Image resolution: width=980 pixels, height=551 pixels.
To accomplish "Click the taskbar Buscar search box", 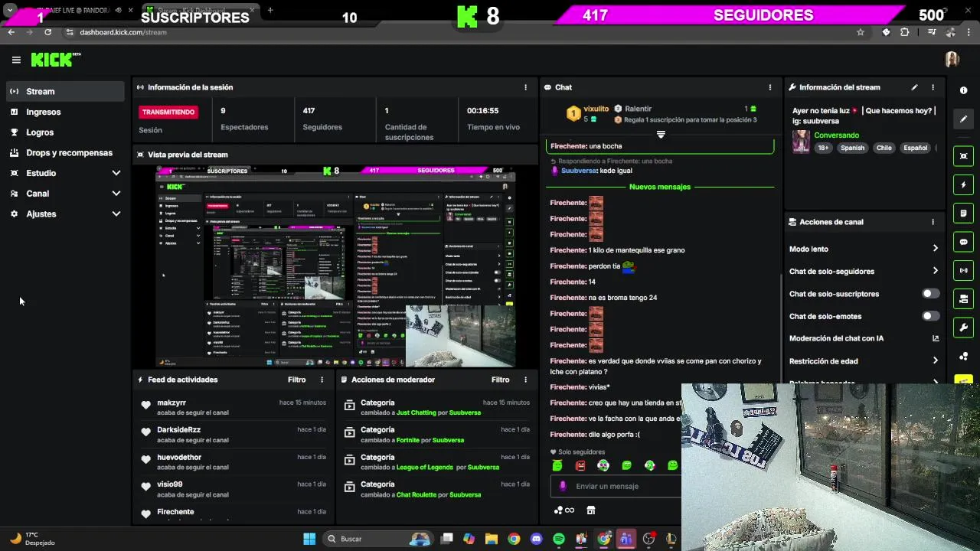I will point(377,539).
